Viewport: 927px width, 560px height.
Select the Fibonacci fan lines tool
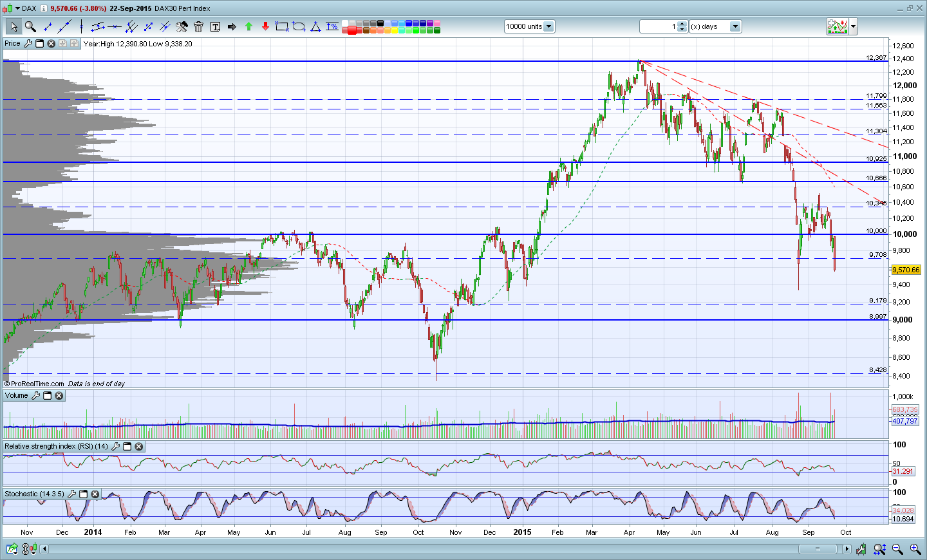[165, 26]
